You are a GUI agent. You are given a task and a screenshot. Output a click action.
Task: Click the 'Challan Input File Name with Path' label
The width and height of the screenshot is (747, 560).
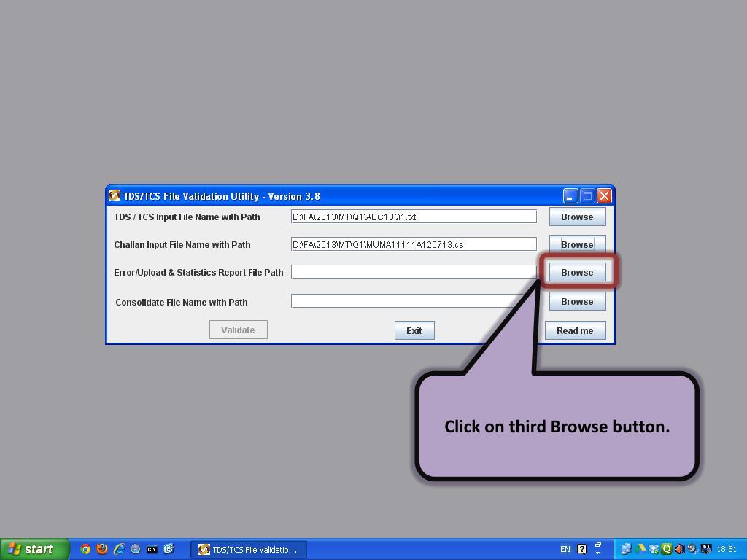click(182, 245)
